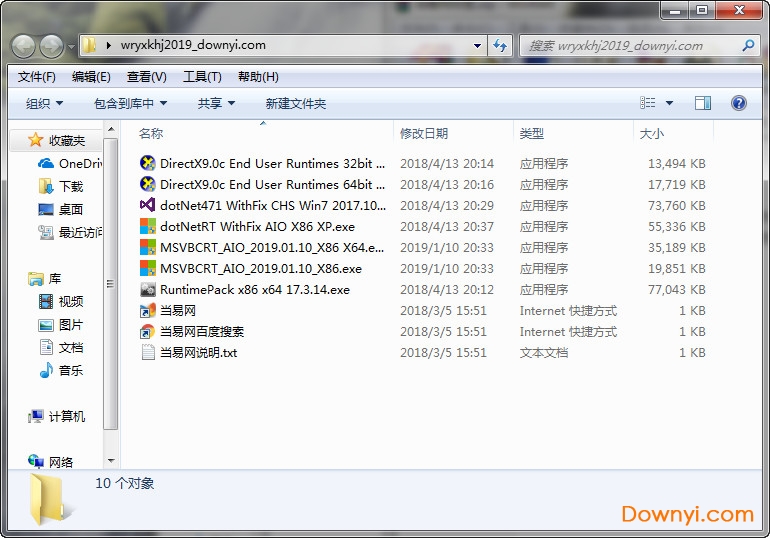Expand the 组织 dropdown menu
Viewport: 770px width, 538px height.
[44, 103]
